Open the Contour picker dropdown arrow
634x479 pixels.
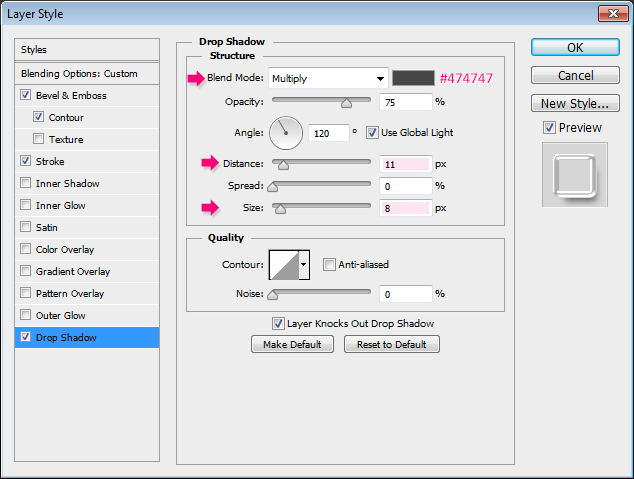tap(304, 265)
